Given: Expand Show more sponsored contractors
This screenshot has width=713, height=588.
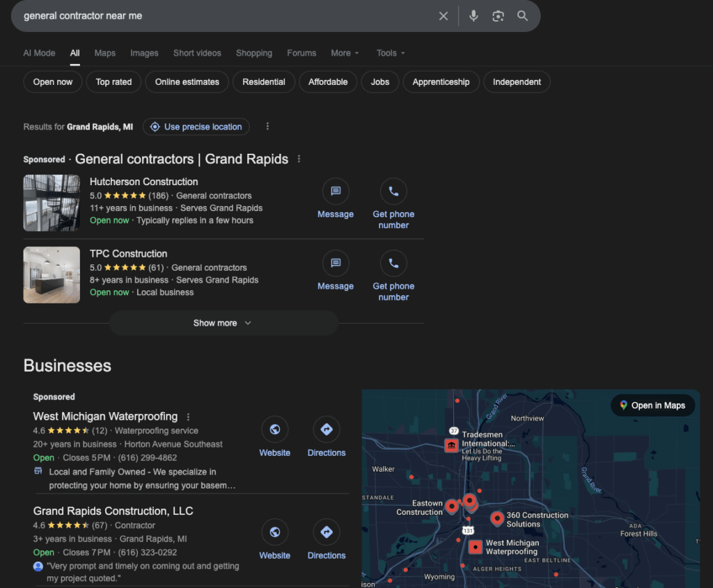Looking at the screenshot, I should pyautogui.click(x=223, y=323).
